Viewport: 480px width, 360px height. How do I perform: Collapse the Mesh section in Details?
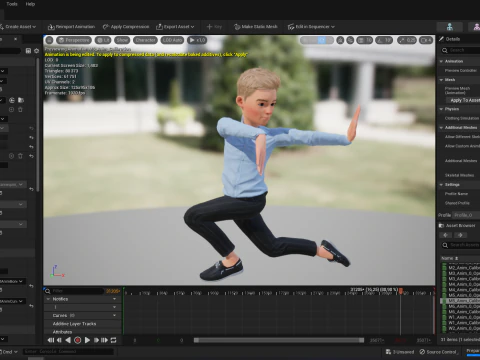[441, 80]
